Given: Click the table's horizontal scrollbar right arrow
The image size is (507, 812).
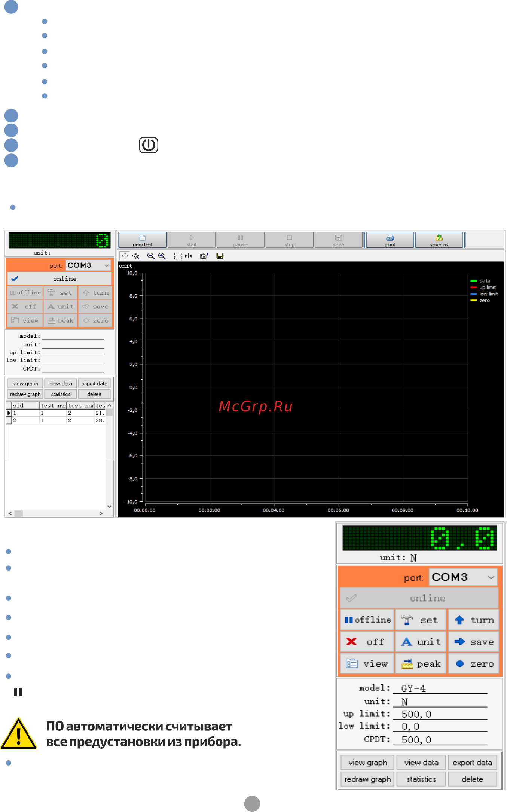Looking at the screenshot, I should [x=101, y=513].
